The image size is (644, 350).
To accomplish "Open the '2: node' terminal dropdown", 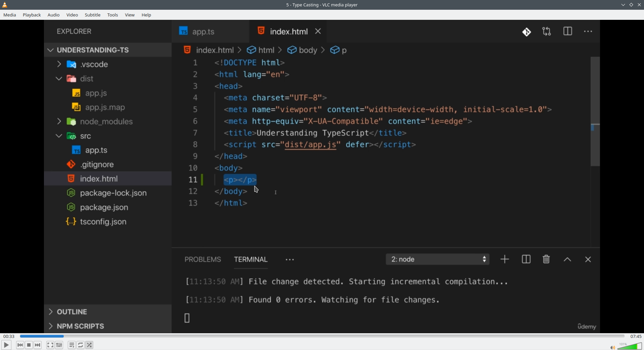I will pyautogui.click(x=437, y=259).
